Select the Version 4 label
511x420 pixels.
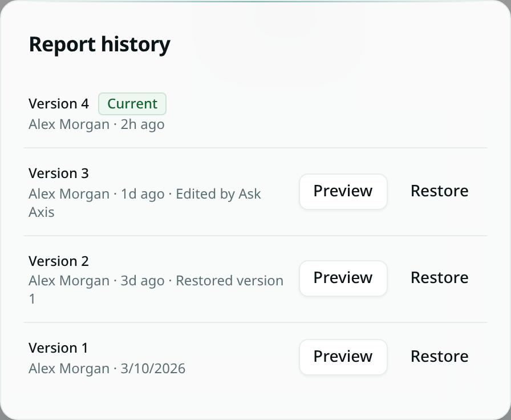coord(59,104)
